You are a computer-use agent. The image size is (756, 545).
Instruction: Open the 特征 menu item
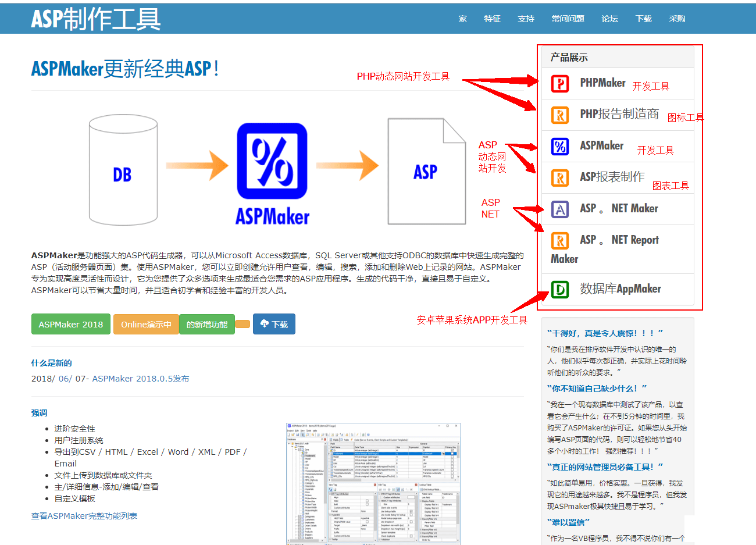pos(493,19)
